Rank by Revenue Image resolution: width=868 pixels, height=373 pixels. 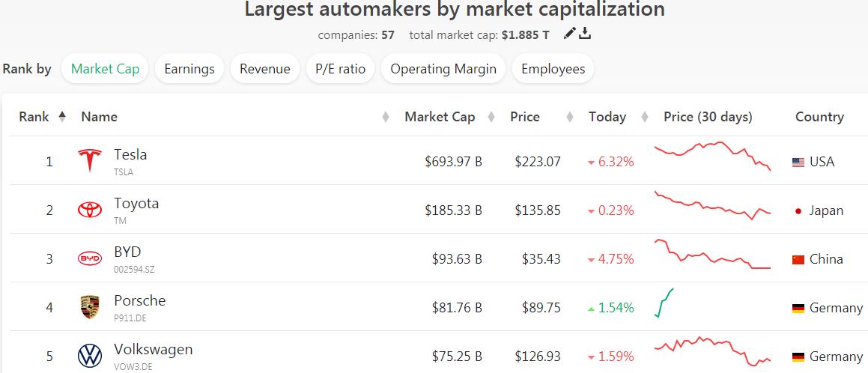(x=265, y=69)
